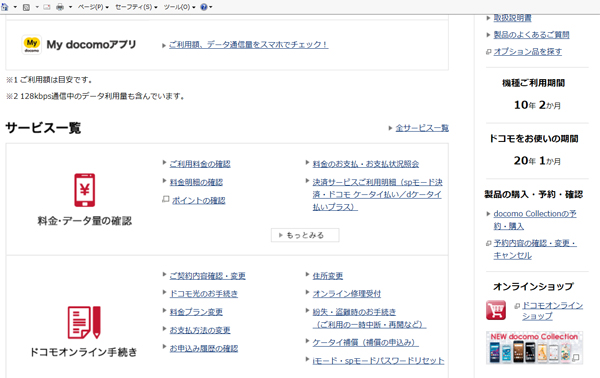Open お申込み履歴の確認 link
Image resolution: width=600 pixels, height=378 pixels.
click(204, 349)
